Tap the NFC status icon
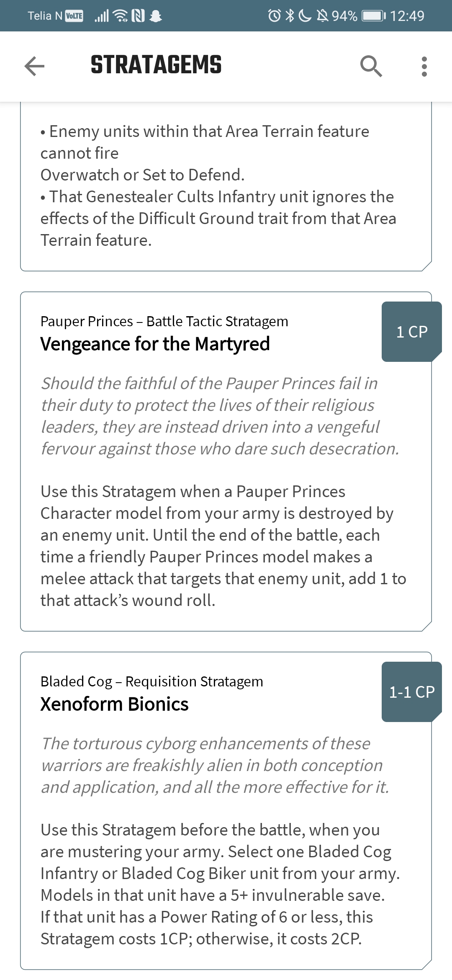Viewport: 452px width, 980px height. [x=138, y=16]
